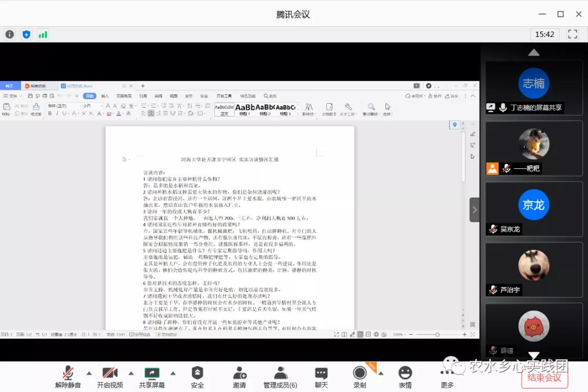Open the 表情 emoji reactions

coord(405,377)
